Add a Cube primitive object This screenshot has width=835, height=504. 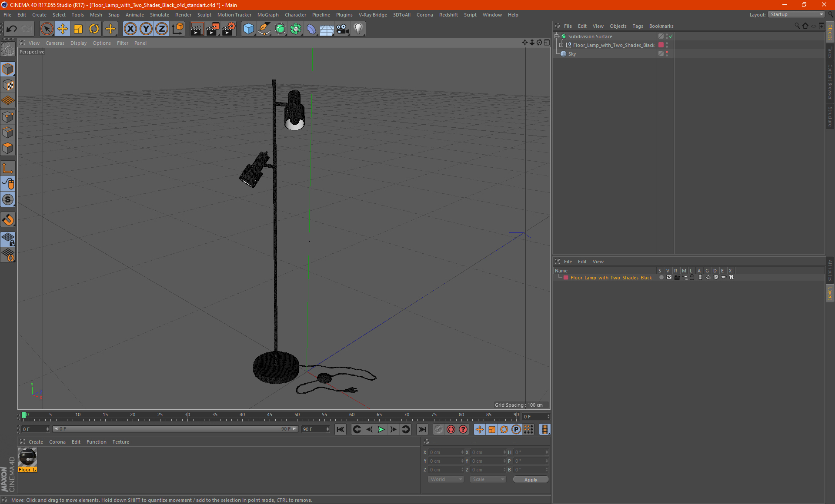[248, 29]
